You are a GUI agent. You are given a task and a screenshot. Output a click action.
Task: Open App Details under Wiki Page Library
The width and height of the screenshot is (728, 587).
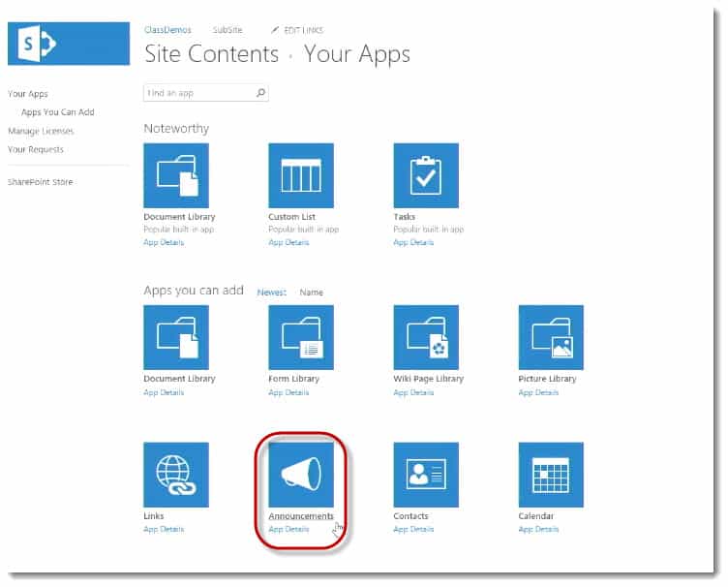coord(413,392)
